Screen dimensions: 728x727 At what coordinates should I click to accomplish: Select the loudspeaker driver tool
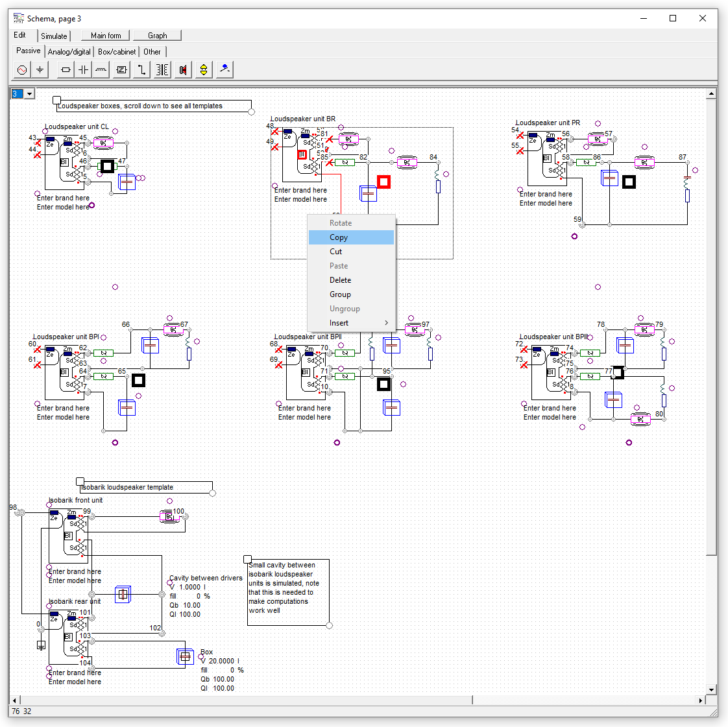[182, 69]
